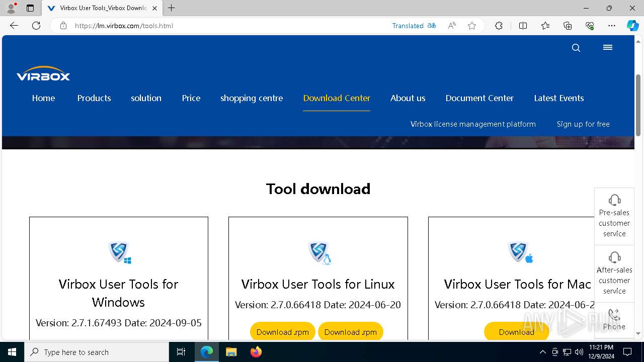Open File Explorer from taskbar
This screenshot has height=362, width=644.
[x=231, y=352]
